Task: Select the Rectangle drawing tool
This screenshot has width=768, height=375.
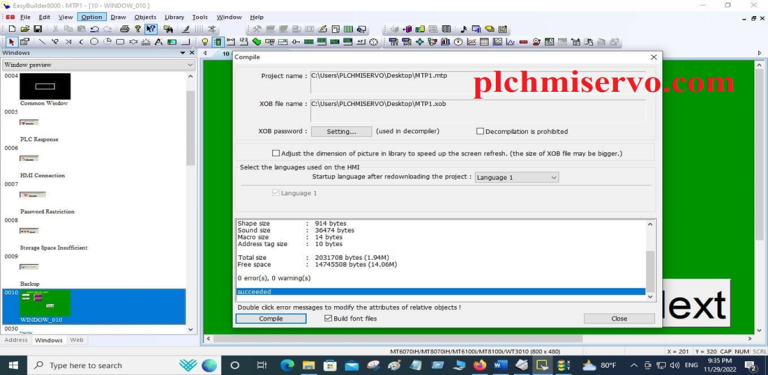Action: point(120,42)
